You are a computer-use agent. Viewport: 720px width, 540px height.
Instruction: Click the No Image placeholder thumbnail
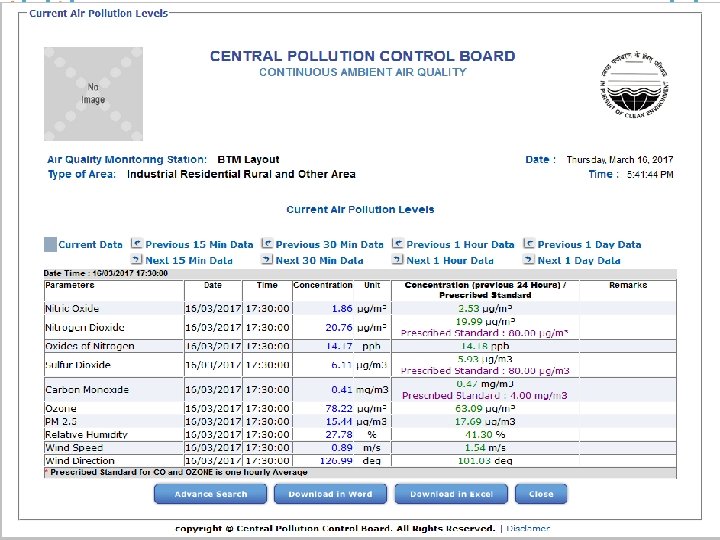coord(93,94)
